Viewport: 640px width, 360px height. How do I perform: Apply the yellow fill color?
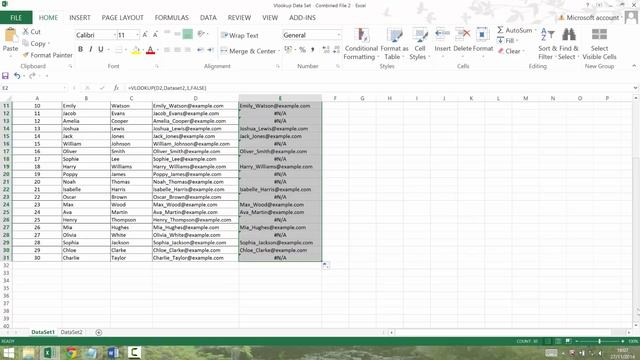[136, 50]
